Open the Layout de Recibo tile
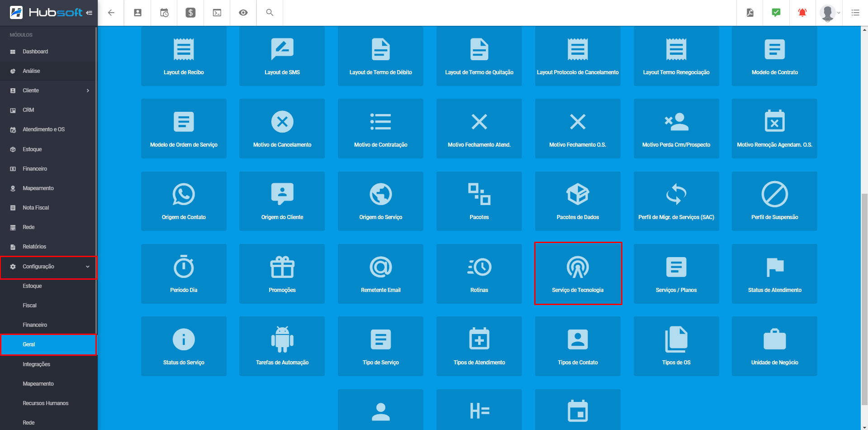 [x=184, y=56]
